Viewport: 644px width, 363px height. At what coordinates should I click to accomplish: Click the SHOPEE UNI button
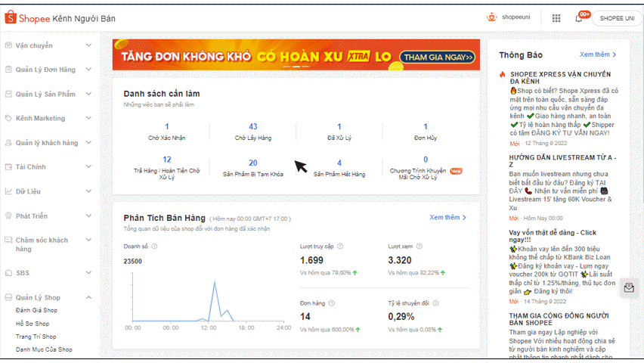(617, 18)
